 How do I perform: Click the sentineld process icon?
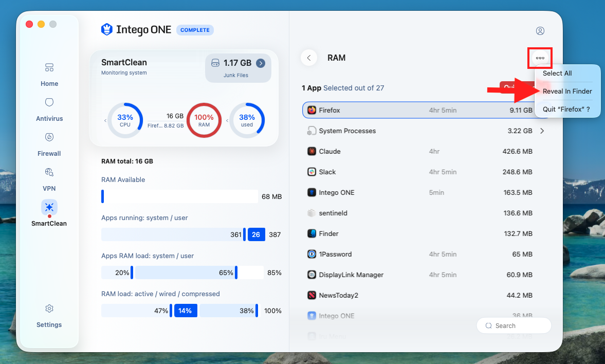click(x=312, y=213)
